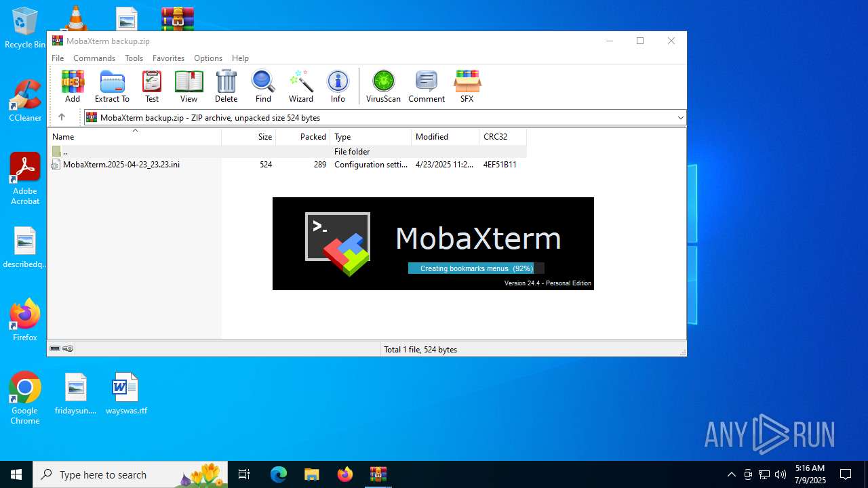This screenshot has width=868, height=488.
Task: Show archive Info
Action: pos(338,86)
